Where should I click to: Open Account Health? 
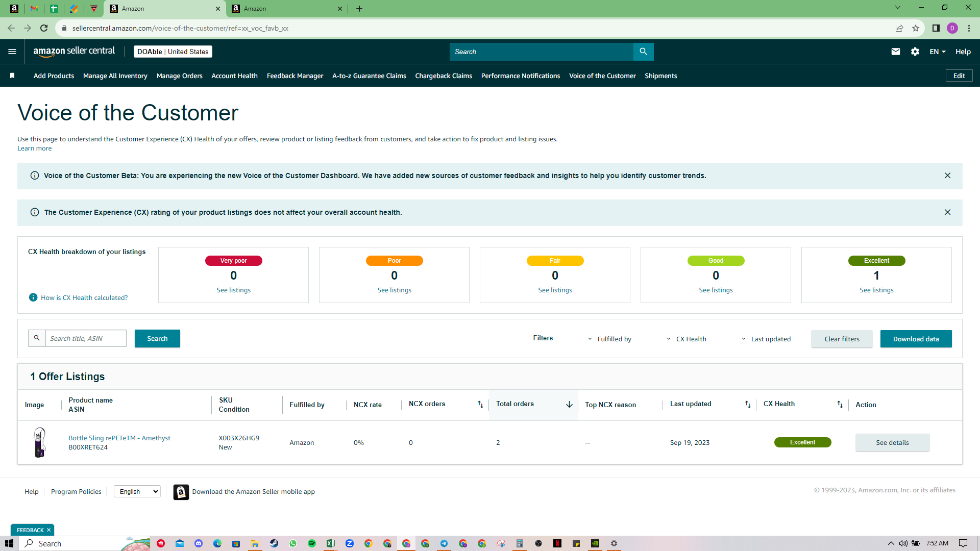coord(235,76)
